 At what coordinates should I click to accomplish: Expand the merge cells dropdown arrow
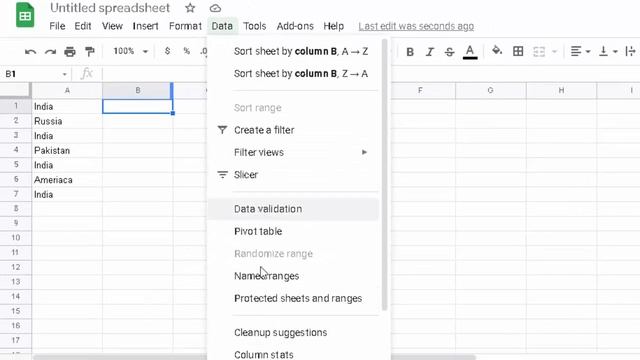554,52
